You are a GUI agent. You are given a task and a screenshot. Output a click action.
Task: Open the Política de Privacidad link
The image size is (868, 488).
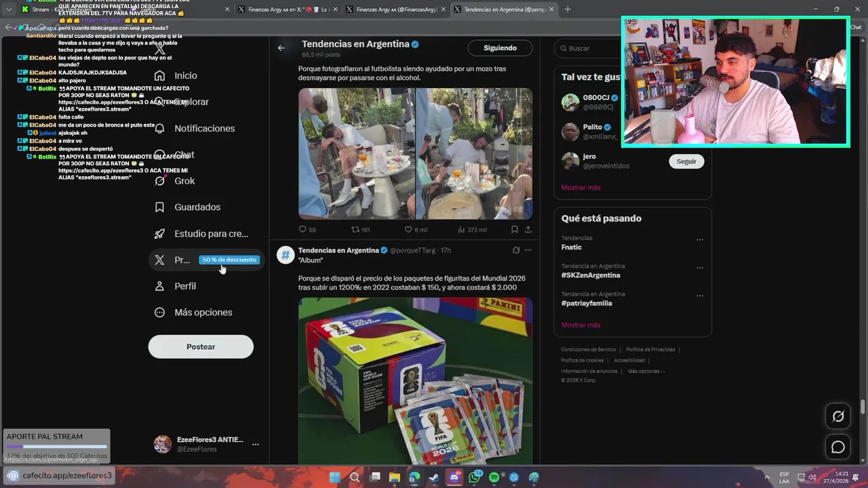650,350
